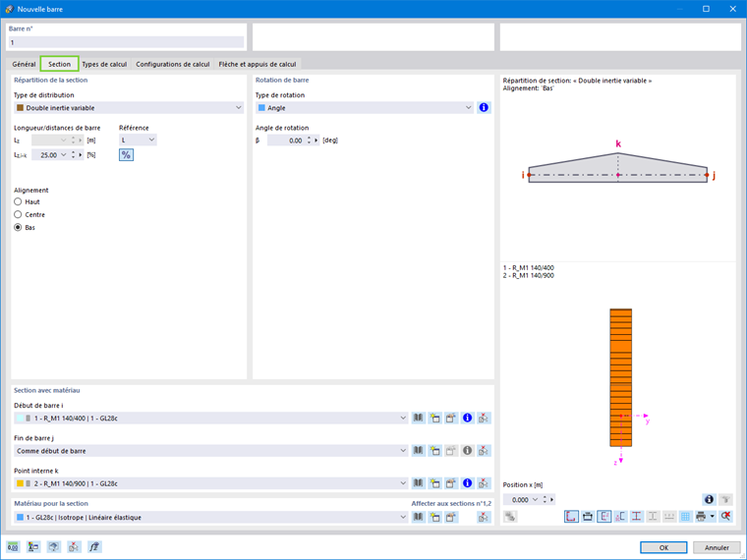Switch to the Section tab
The image size is (747, 560).
(x=59, y=64)
